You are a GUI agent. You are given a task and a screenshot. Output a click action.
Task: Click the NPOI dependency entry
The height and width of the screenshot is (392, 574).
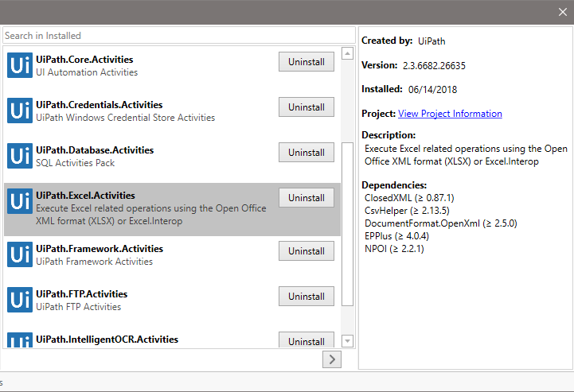click(394, 249)
